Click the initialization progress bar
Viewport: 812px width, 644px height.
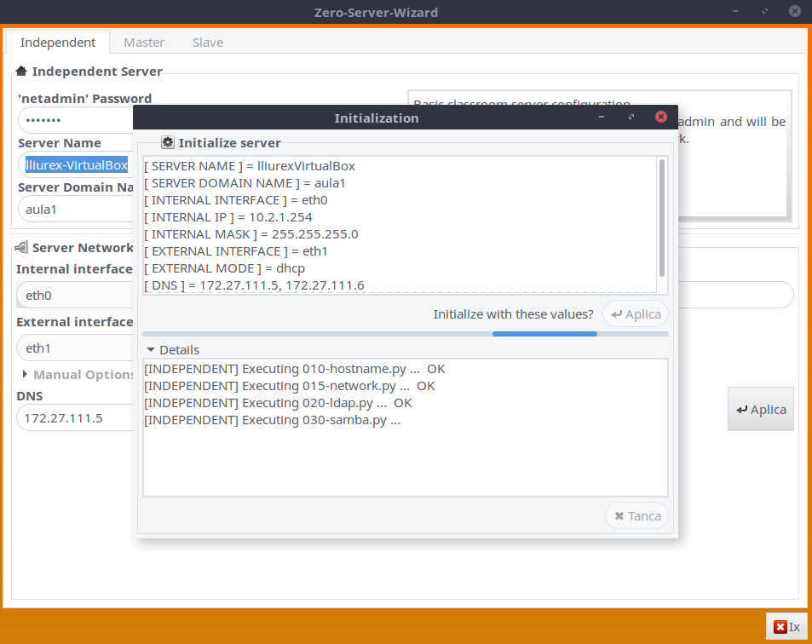point(406,334)
